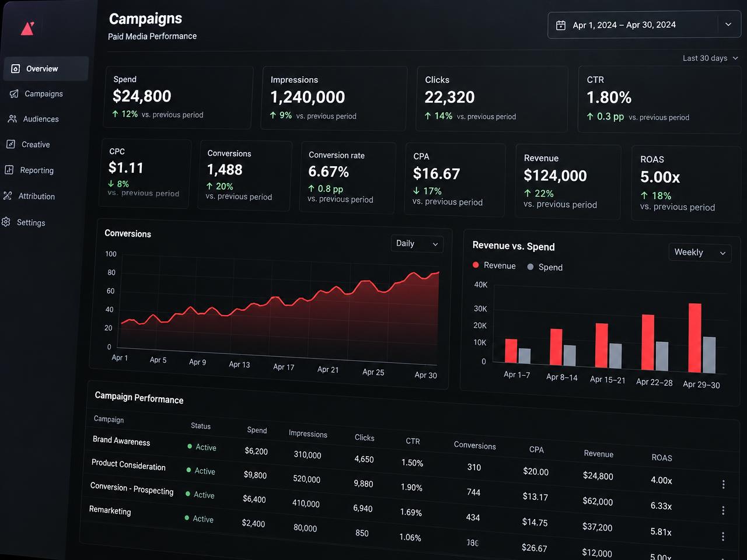Open three-dot menu for Product Consideration row
747x560 pixels.
pos(723,510)
